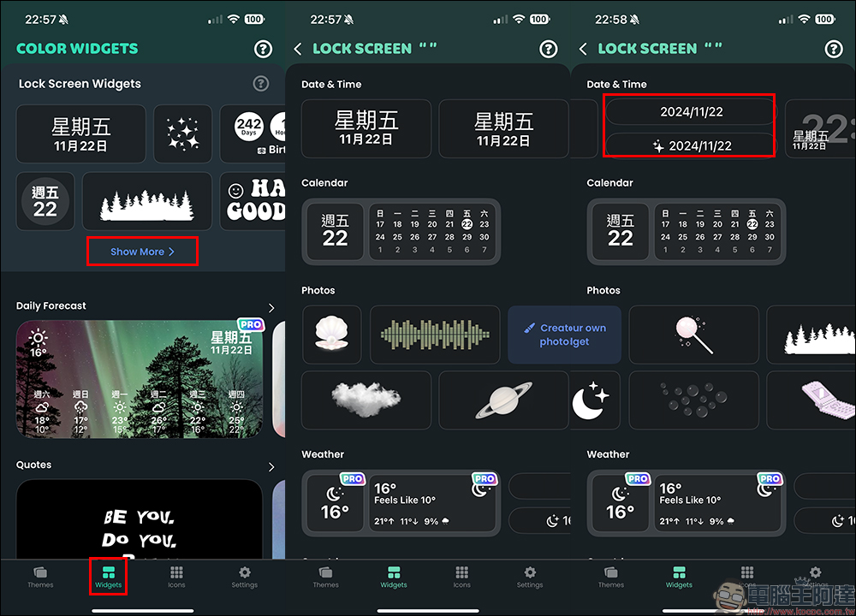Pick the pine forest silhouette widget in left screen
The width and height of the screenshot is (856, 616).
(147, 201)
